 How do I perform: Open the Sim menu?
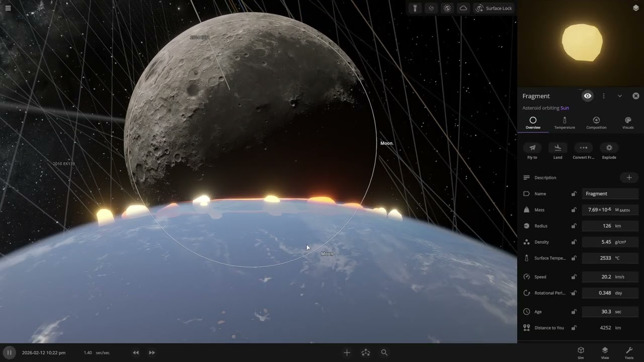[581, 352]
